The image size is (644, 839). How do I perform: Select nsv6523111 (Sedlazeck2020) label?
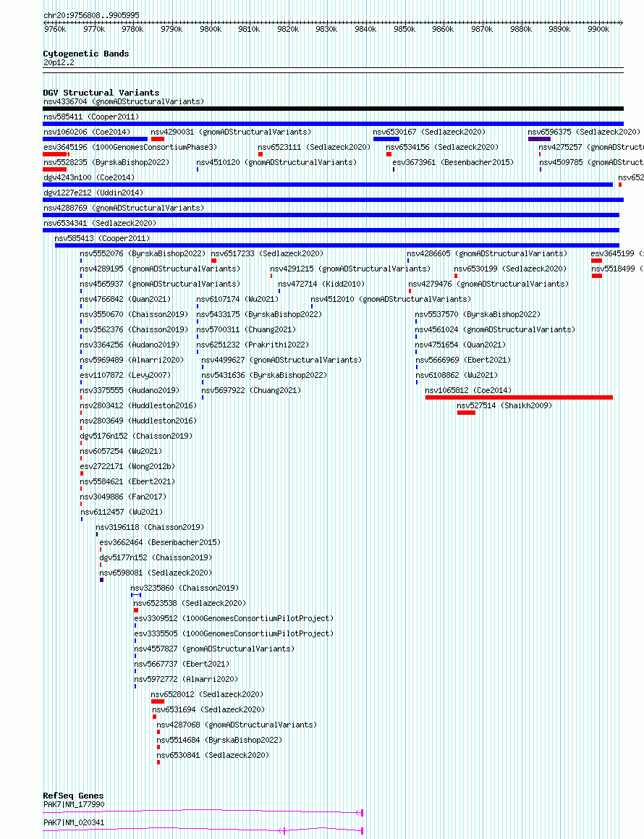(x=315, y=147)
